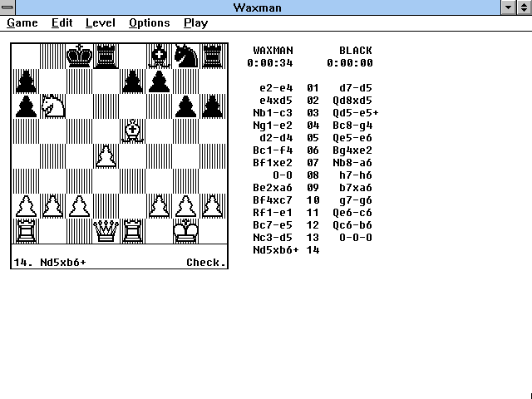Screen dimensions: 532x399
Task: Click the empty b7 square escape square
Action: coord(52,81)
